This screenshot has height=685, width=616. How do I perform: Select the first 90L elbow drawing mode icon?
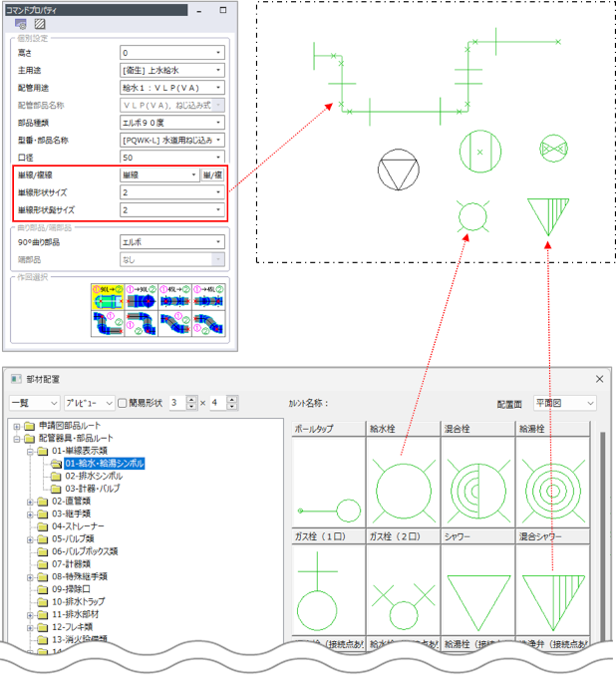point(105,293)
